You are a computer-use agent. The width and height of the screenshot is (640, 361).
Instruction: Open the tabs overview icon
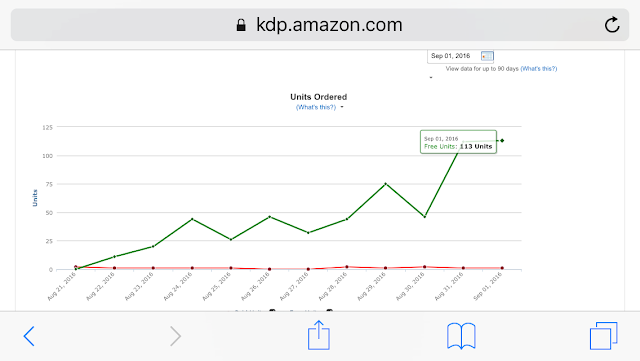604,336
